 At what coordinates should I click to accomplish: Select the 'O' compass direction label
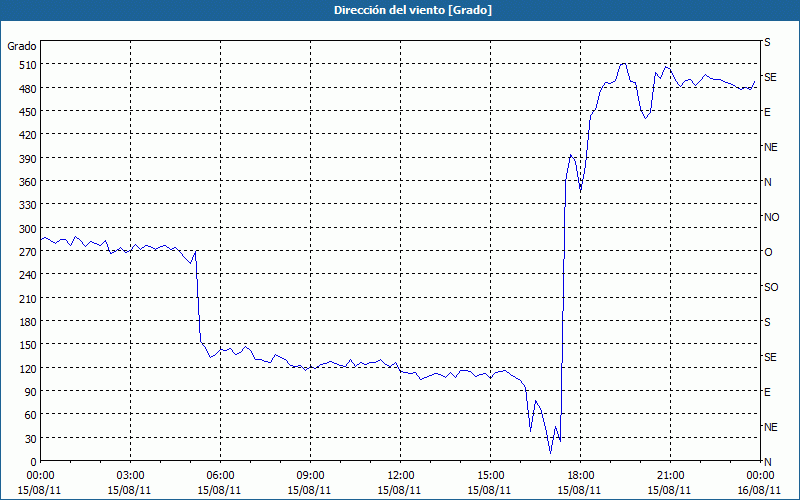pos(768,252)
